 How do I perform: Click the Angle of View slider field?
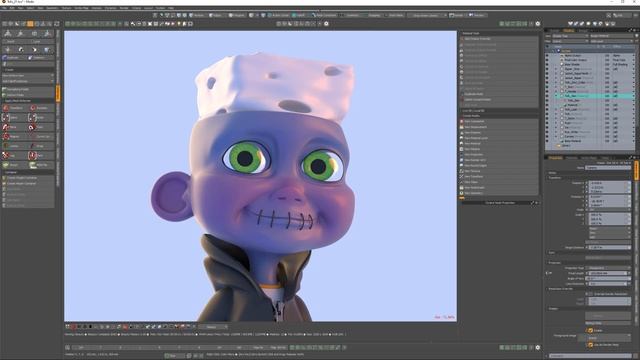tap(608, 279)
